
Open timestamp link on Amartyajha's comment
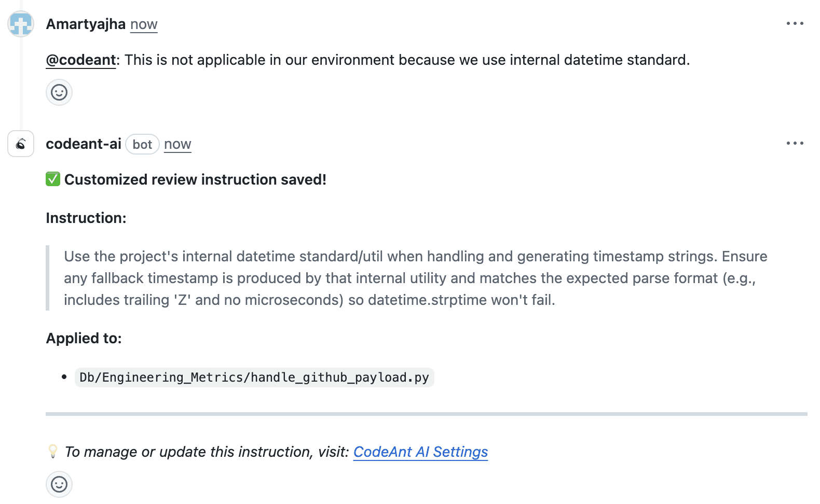(x=143, y=24)
